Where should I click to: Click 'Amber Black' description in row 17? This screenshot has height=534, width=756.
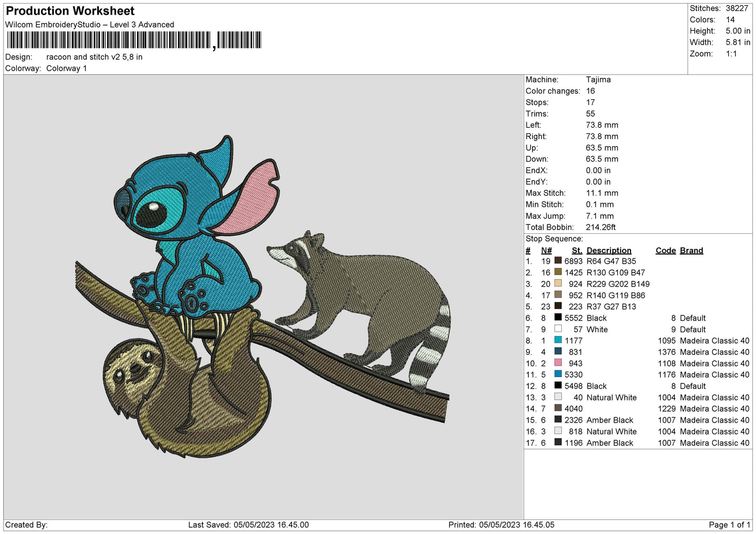point(610,443)
